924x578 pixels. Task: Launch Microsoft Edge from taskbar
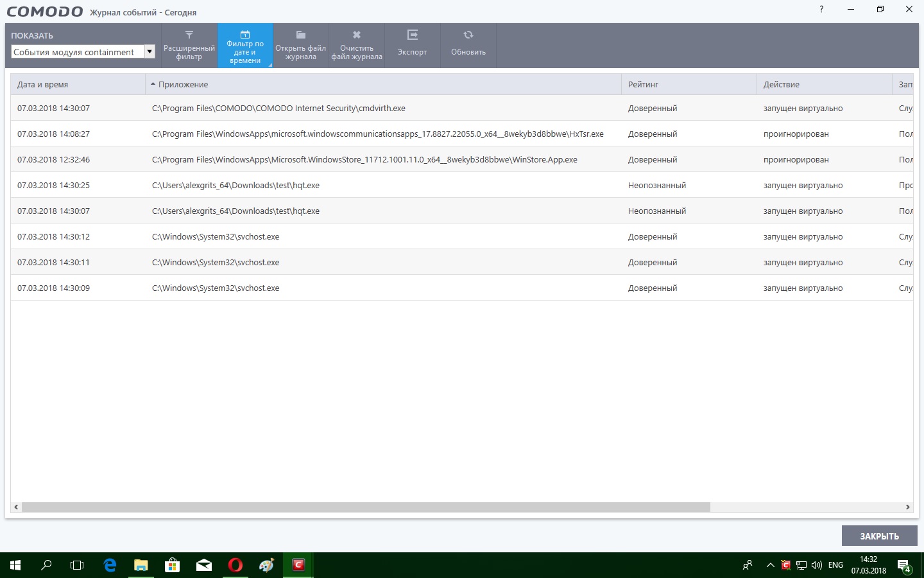pos(110,565)
